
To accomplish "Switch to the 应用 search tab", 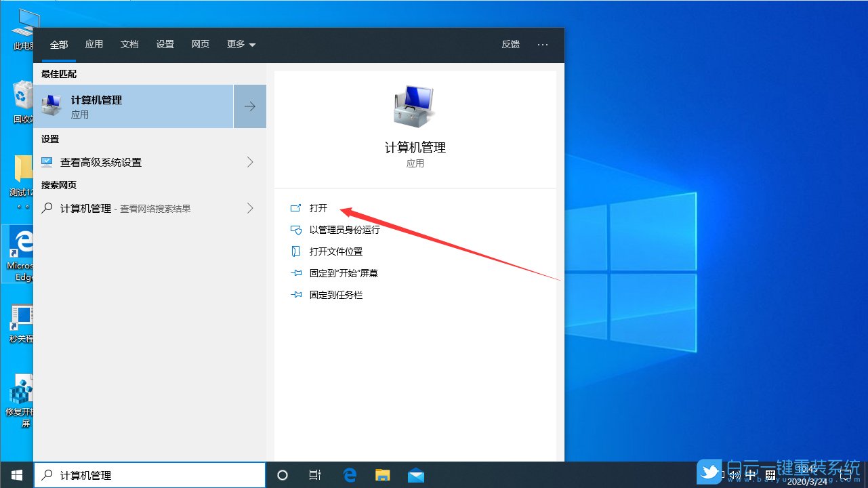I will pos(94,44).
